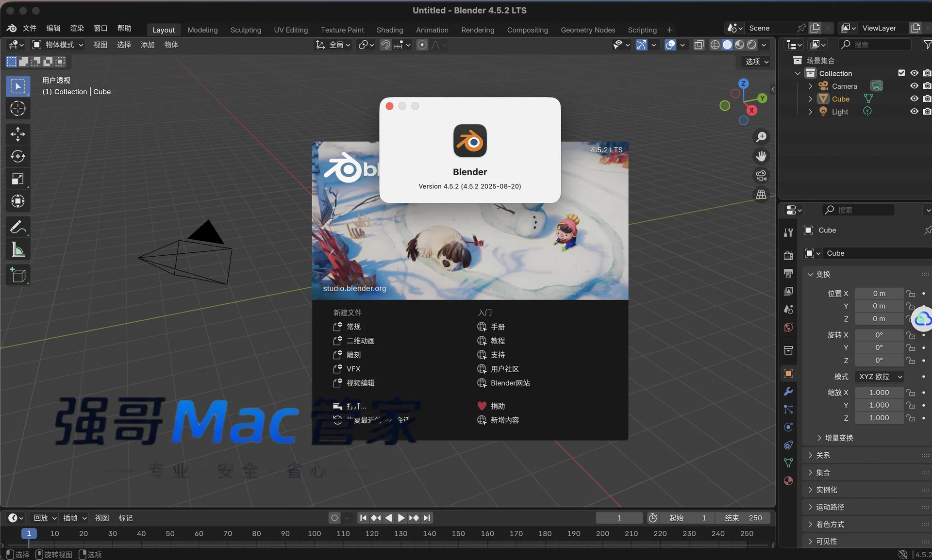Toggle lock for Location X
The width and height of the screenshot is (932, 560).
911,294
